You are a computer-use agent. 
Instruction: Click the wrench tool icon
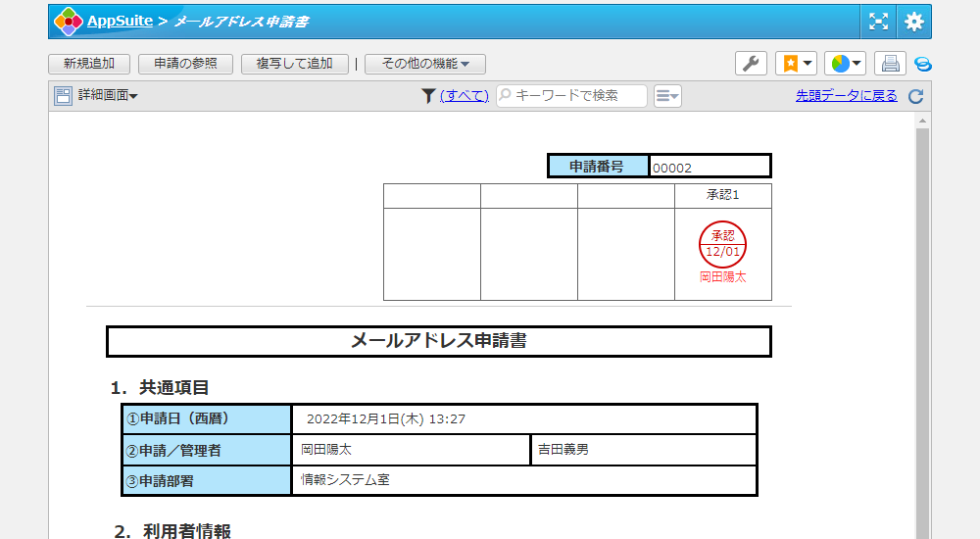[751, 64]
